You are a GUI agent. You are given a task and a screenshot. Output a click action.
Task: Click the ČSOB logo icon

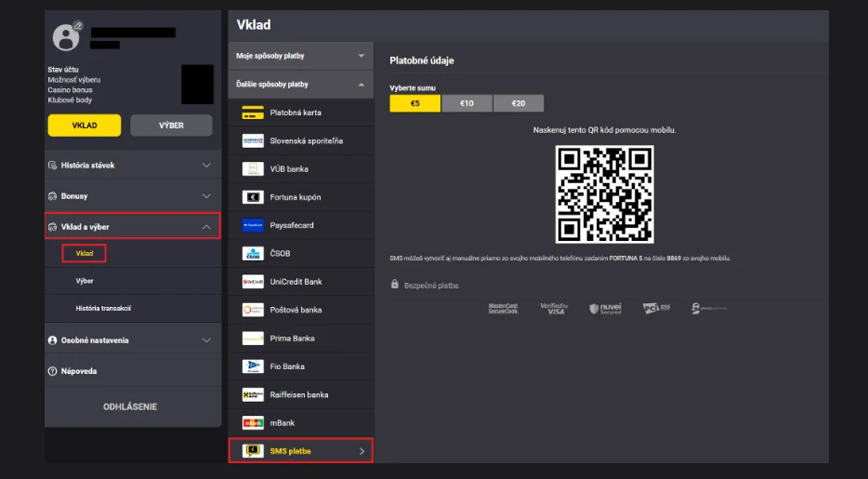coord(253,254)
